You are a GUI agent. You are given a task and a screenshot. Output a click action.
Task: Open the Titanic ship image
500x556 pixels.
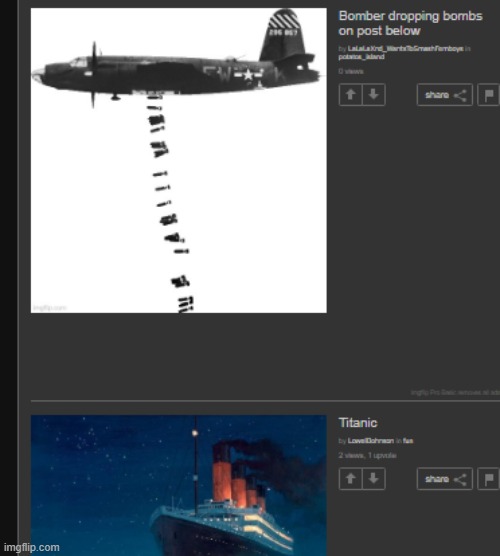(x=179, y=485)
